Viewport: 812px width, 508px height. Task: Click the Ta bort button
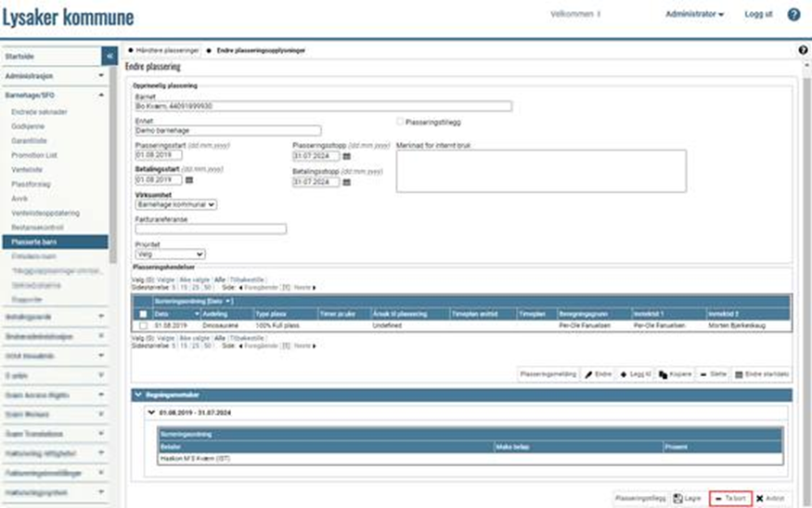[729, 499]
